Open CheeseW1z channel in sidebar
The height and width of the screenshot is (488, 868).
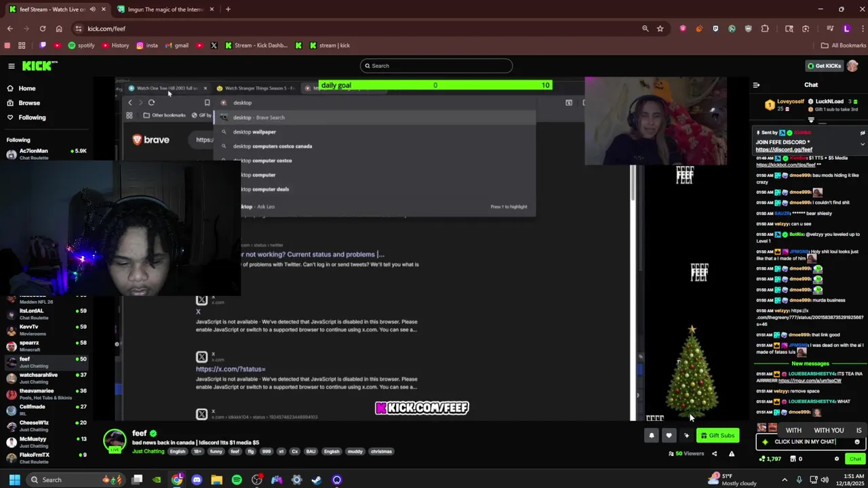coord(45,426)
